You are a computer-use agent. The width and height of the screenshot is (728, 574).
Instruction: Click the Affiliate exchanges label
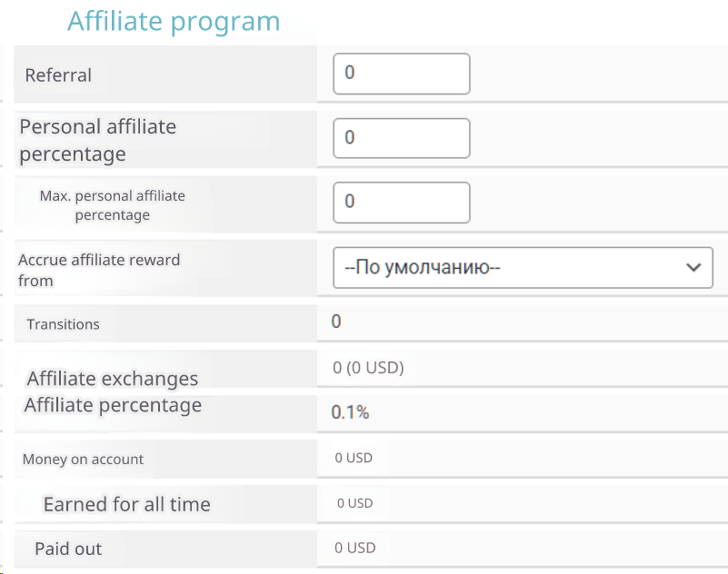pos(113,379)
